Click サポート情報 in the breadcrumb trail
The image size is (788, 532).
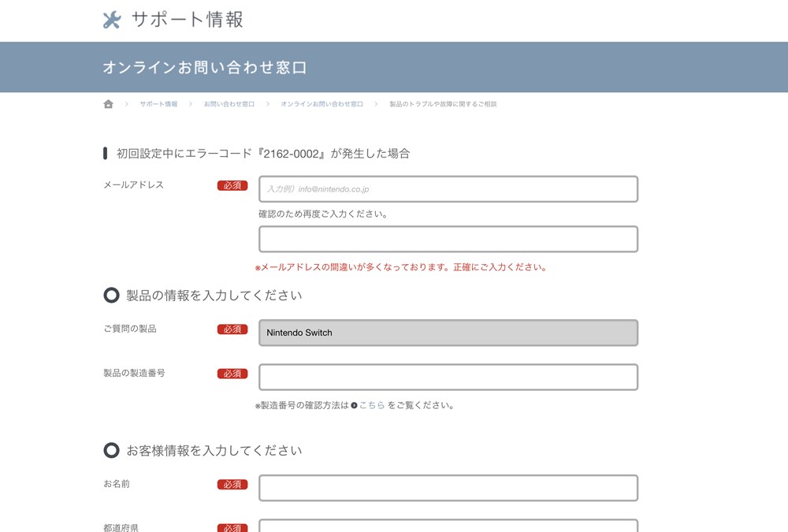point(157,103)
